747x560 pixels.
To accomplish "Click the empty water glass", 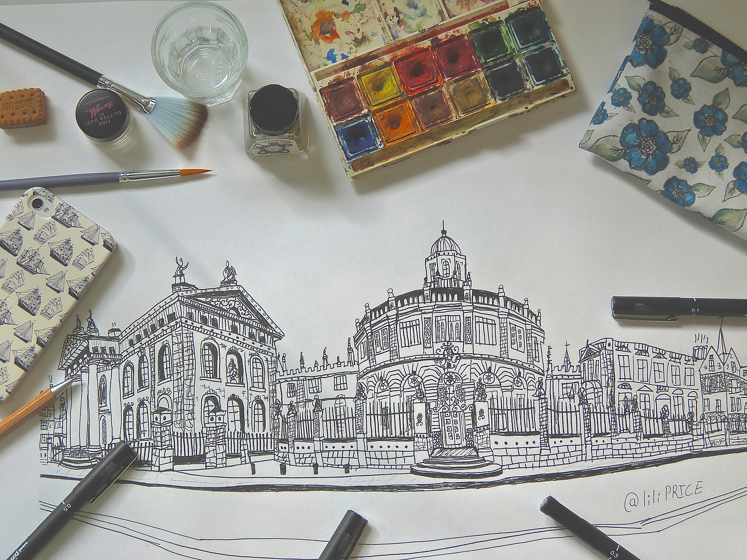I will click(199, 52).
